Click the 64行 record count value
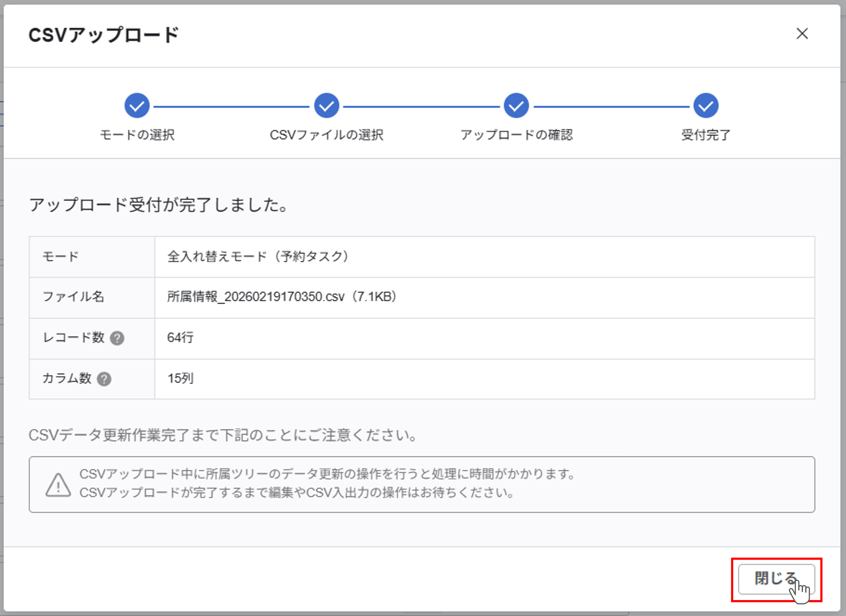The height and width of the screenshot is (616, 846). click(x=180, y=338)
